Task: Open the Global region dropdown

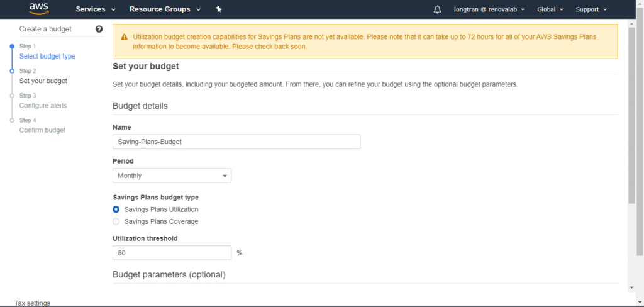Action: (x=550, y=9)
